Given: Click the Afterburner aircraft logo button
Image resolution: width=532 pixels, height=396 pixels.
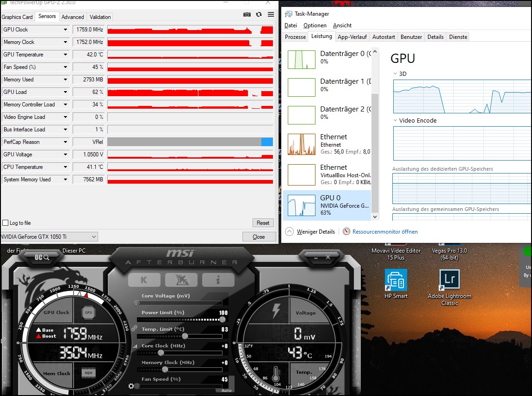Looking at the screenshot, I should point(181,280).
